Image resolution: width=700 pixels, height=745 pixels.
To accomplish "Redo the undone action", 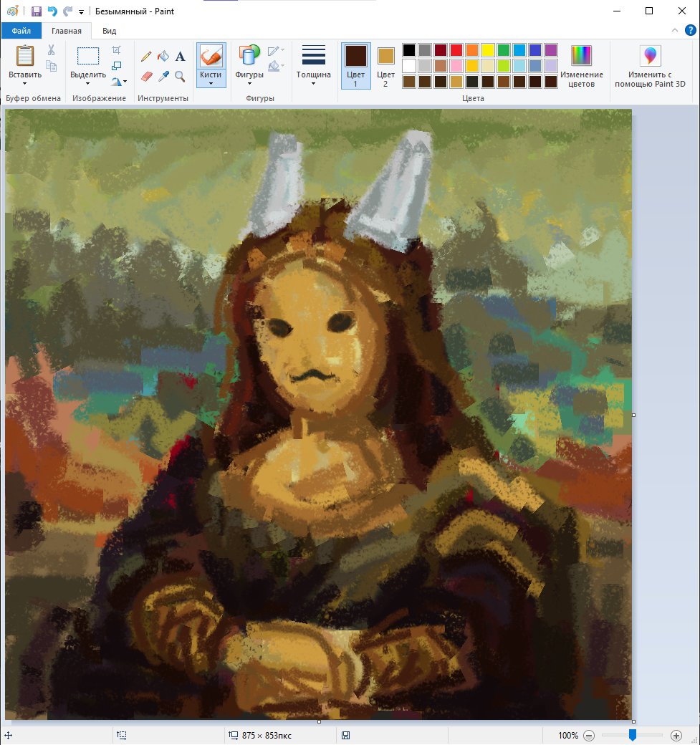I will point(68,11).
